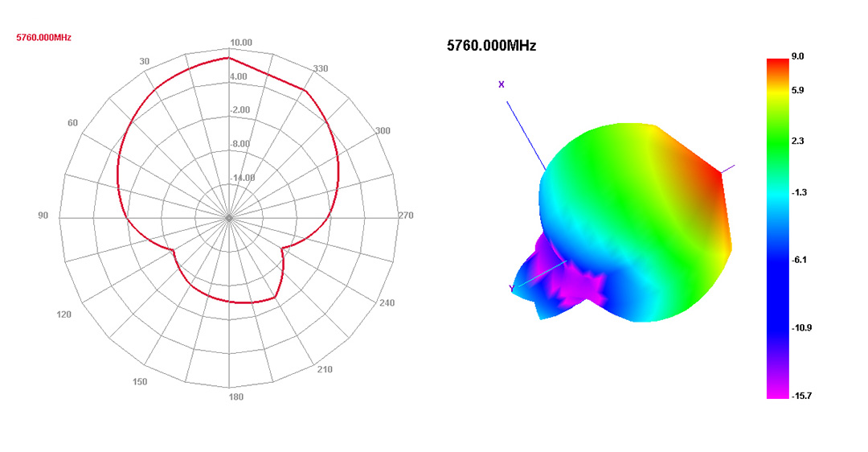Click the black 5760.000MHz title above the 3D plot
The width and height of the screenshot is (868, 452).
(x=492, y=45)
